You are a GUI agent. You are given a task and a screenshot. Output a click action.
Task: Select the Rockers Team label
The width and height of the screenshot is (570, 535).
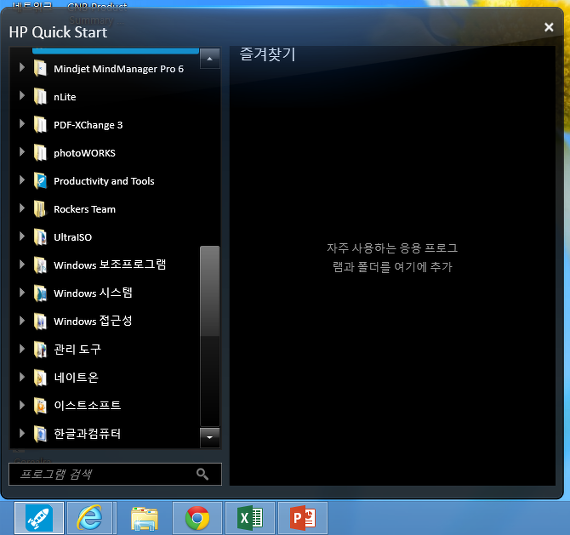pos(84,209)
